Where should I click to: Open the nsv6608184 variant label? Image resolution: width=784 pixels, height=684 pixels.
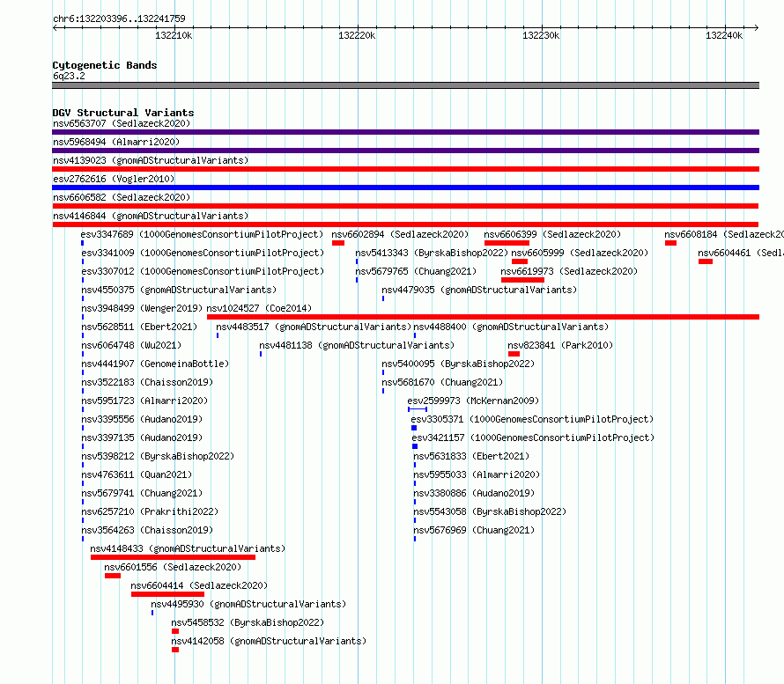click(x=723, y=234)
